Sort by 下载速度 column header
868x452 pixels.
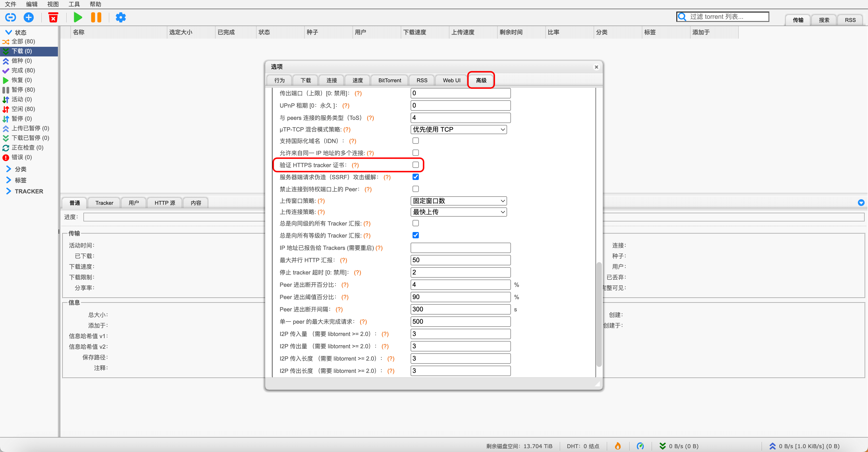click(425, 32)
